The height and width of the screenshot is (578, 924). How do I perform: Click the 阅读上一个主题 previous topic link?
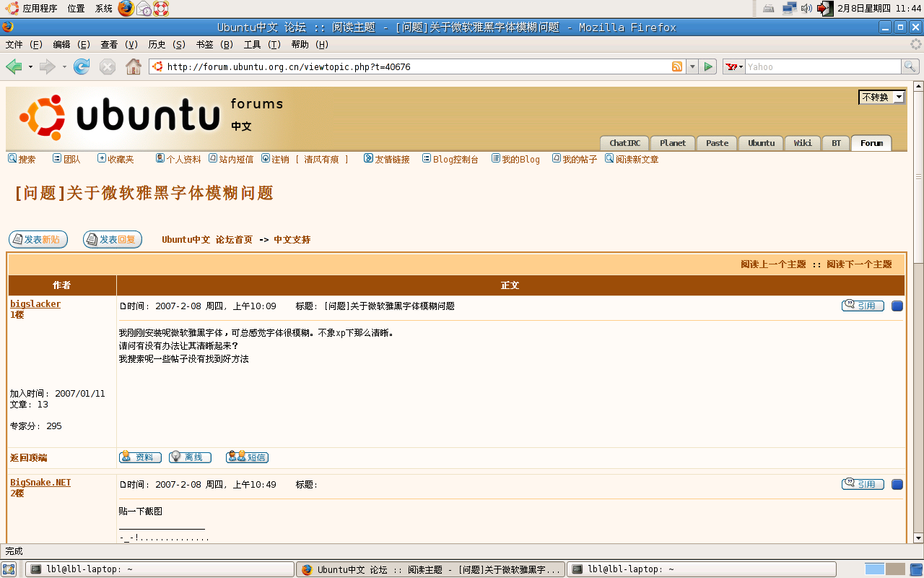tap(773, 264)
